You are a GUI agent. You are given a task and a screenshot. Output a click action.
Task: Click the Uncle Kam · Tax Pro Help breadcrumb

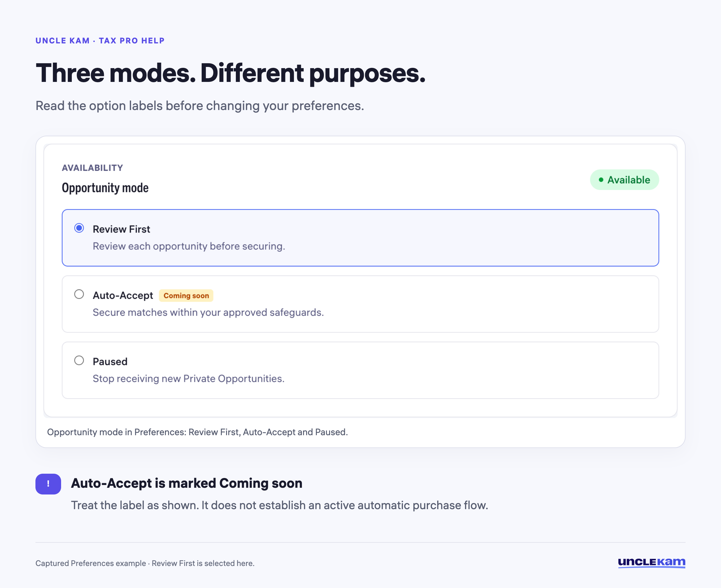(x=100, y=41)
